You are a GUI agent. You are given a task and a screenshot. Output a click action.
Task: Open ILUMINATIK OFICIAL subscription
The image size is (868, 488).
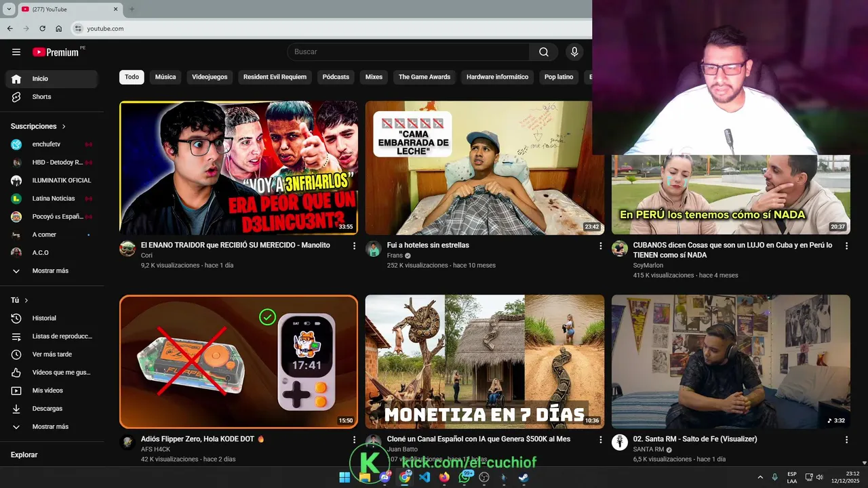pos(52,180)
